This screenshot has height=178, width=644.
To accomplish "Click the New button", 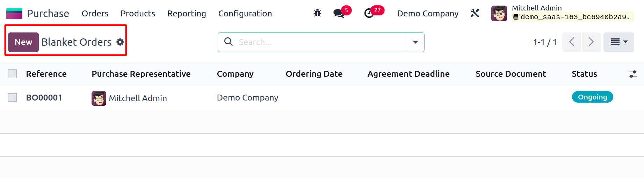I will click(23, 42).
